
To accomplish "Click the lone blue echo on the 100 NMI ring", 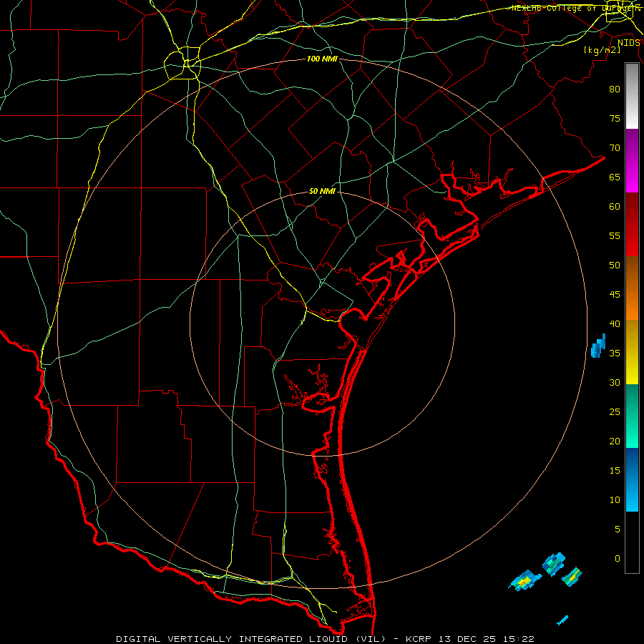I will coord(598,346).
